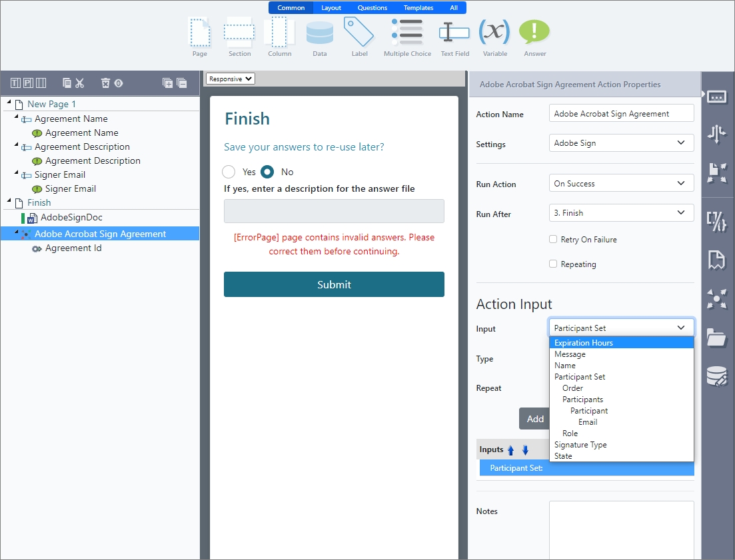Click the T toolbar icon in tree panel
The image size is (735, 560).
[x=15, y=83]
